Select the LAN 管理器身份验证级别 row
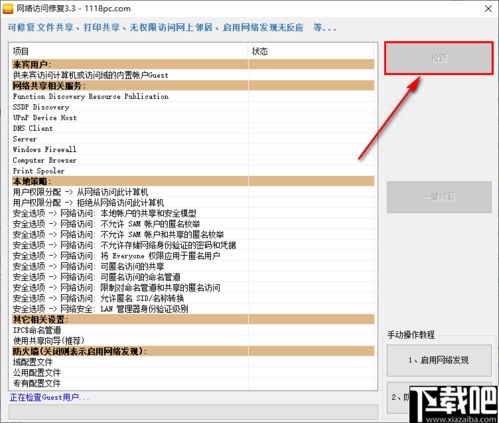This screenshot has height=423, width=499. tap(193, 309)
